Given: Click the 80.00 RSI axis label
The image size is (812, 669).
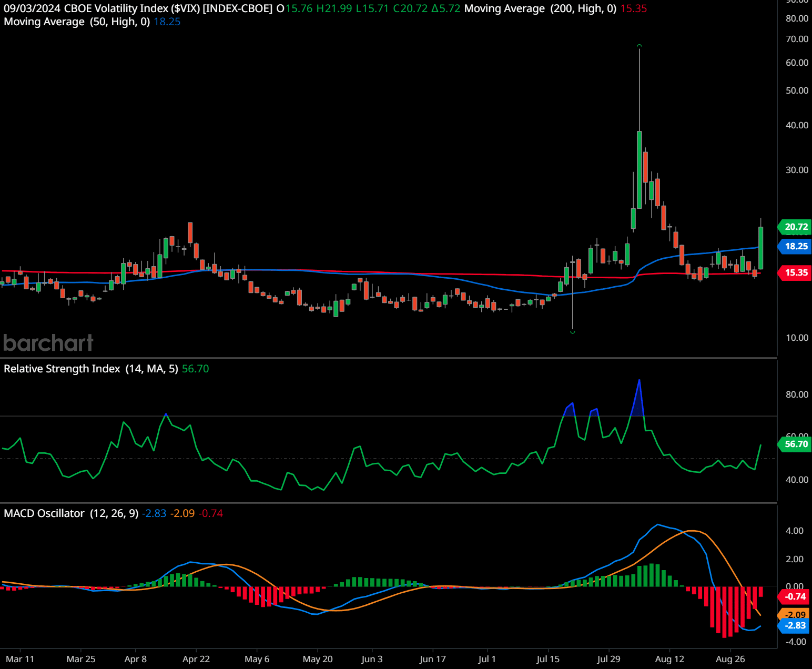Looking at the screenshot, I should coord(797,394).
